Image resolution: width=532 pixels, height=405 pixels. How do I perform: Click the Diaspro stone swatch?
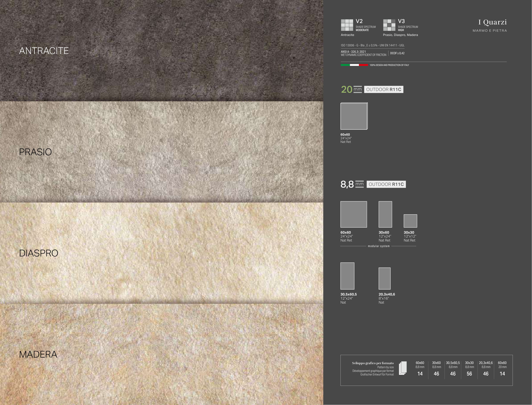(x=162, y=253)
